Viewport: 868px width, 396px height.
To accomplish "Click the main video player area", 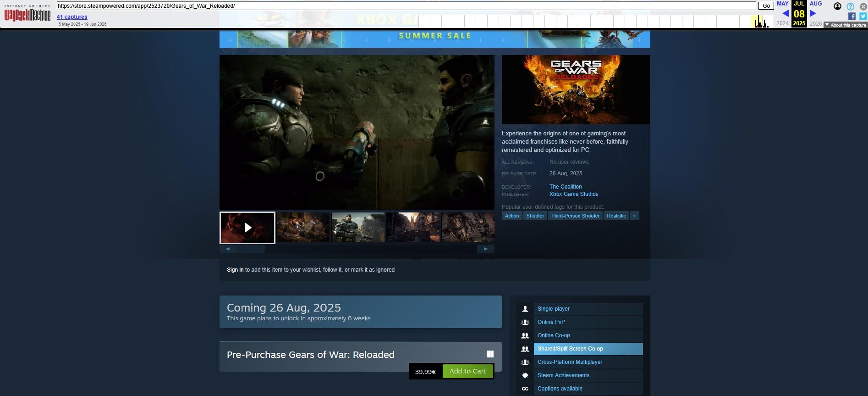I will click(x=357, y=132).
